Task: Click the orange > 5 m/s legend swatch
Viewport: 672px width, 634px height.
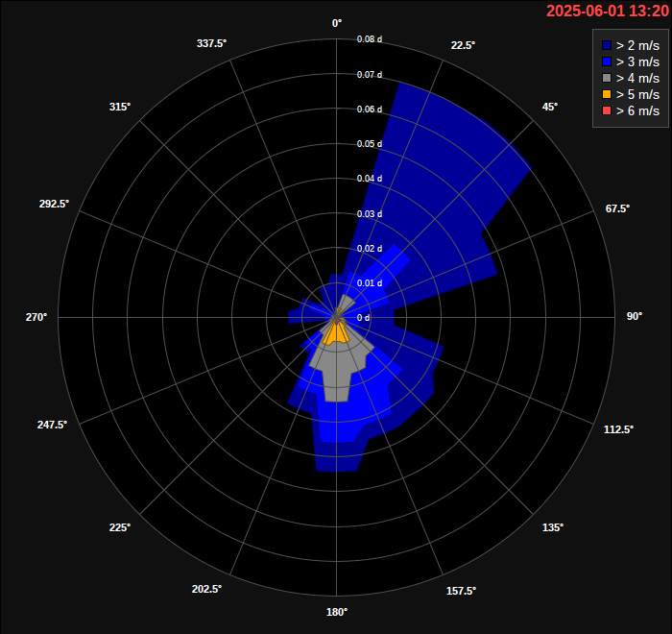Action: 607,94
